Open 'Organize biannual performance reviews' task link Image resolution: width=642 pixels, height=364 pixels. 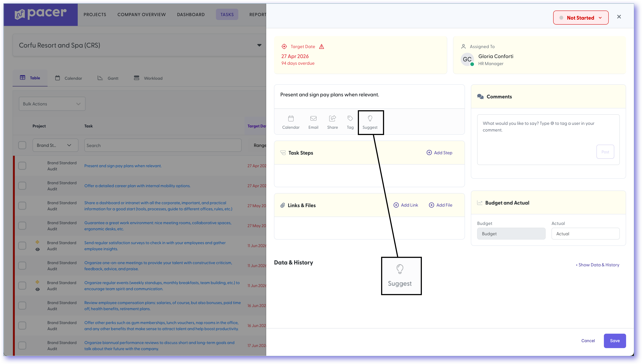[159, 346]
